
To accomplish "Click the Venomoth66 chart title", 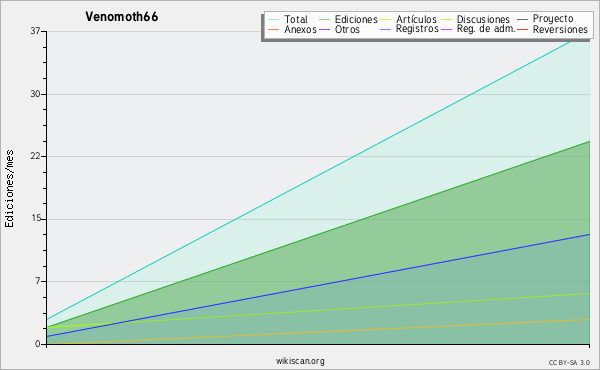I will click(122, 17).
